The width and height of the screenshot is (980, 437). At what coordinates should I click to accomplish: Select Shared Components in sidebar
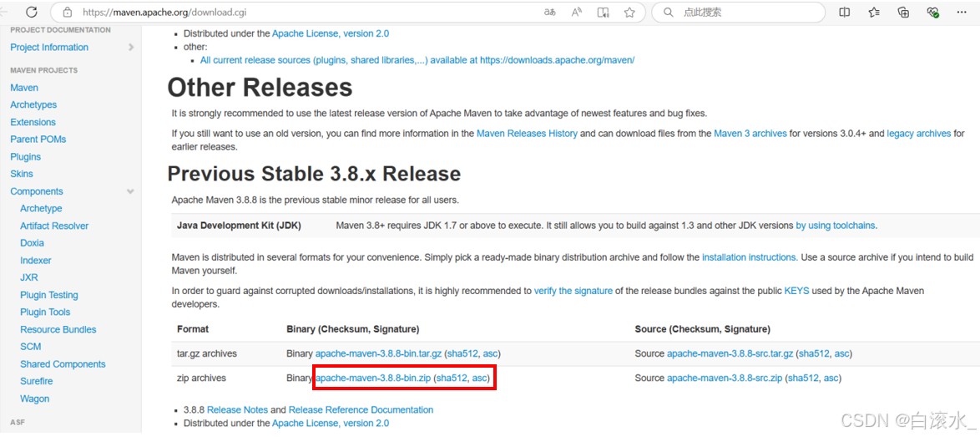[x=63, y=363]
